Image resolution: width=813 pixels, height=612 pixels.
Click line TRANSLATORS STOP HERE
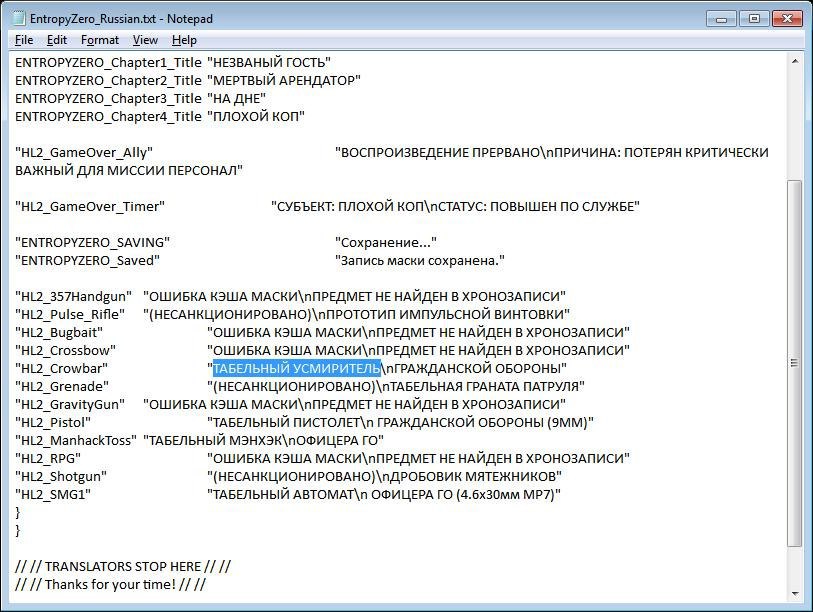[123, 566]
